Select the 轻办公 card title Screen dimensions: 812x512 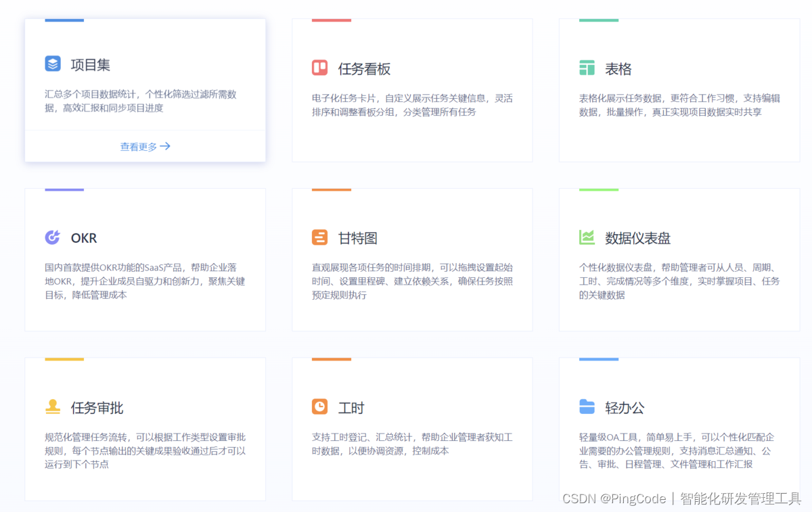tap(625, 408)
